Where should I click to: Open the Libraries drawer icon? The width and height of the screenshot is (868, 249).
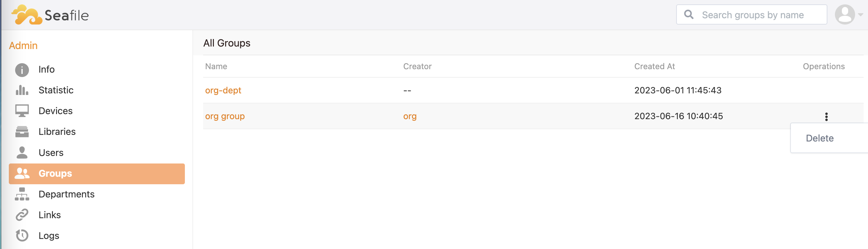pyautogui.click(x=22, y=131)
